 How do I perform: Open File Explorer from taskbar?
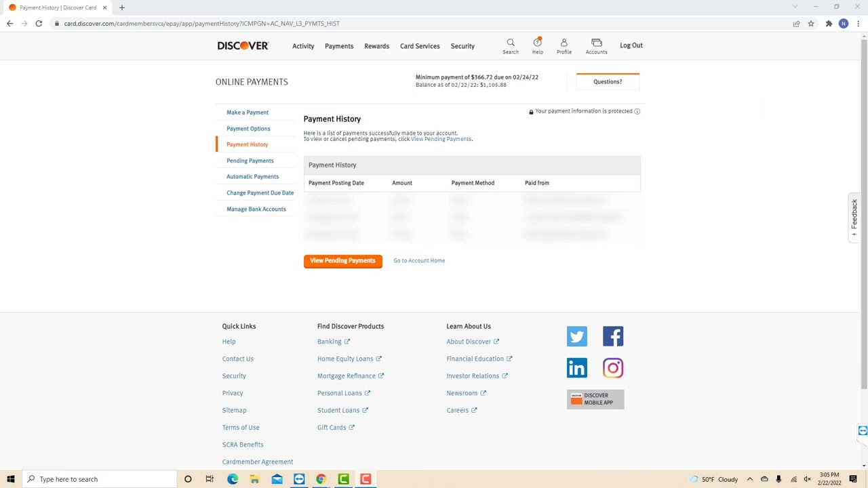(254, 479)
